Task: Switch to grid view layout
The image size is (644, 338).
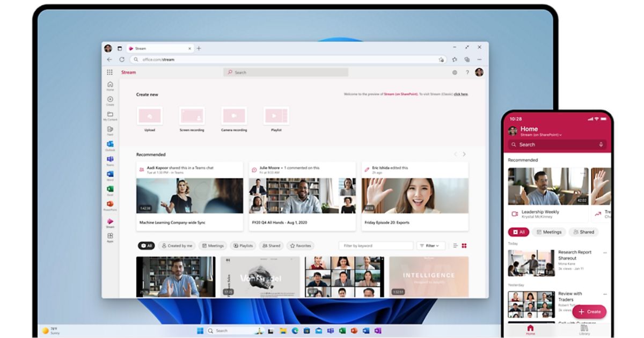Action: point(464,246)
